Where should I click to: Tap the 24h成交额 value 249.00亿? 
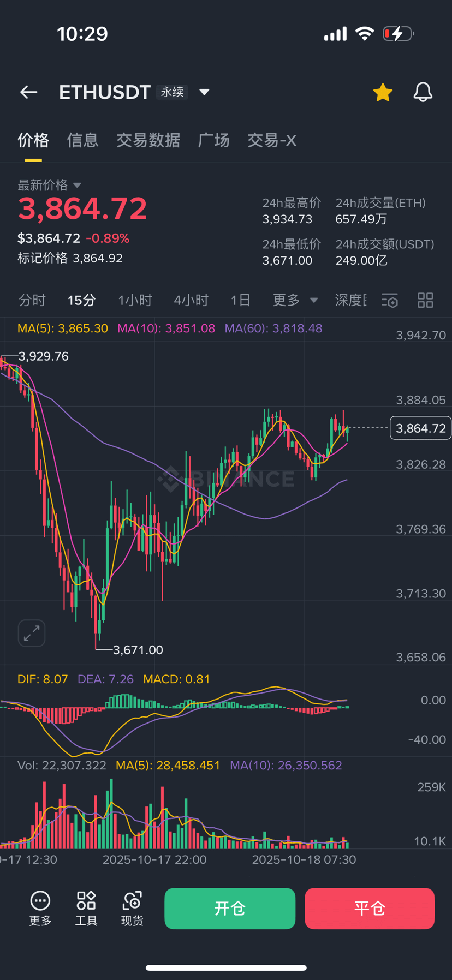pos(361,261)
